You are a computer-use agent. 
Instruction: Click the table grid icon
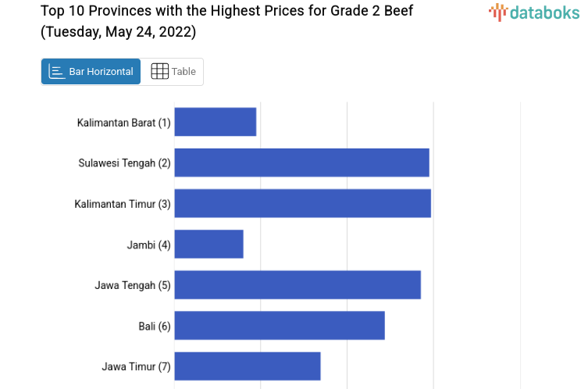coord(159,71)
